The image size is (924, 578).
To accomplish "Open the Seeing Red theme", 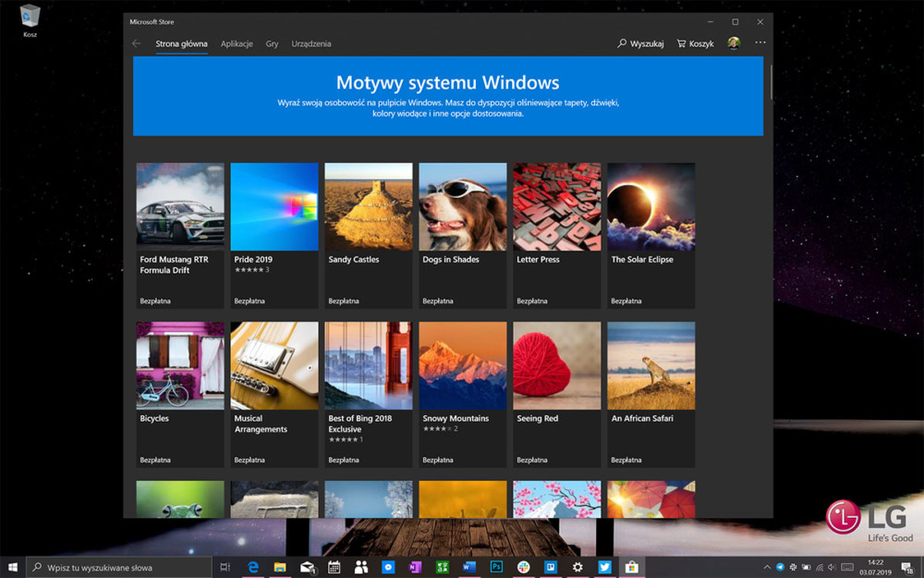I will 557,395.
